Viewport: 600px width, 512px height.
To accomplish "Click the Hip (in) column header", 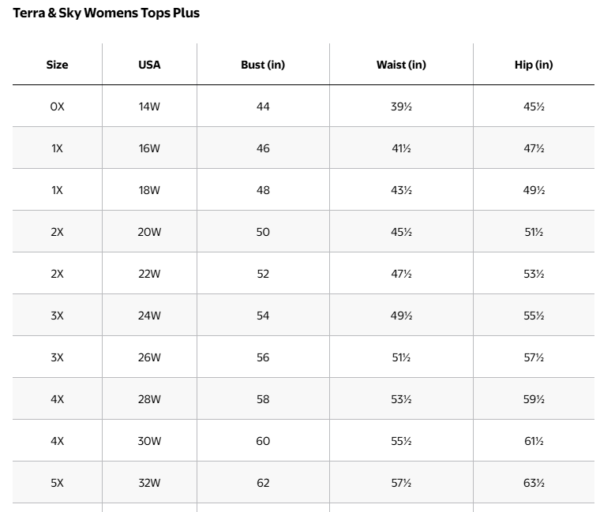I will tap(531, 65).
